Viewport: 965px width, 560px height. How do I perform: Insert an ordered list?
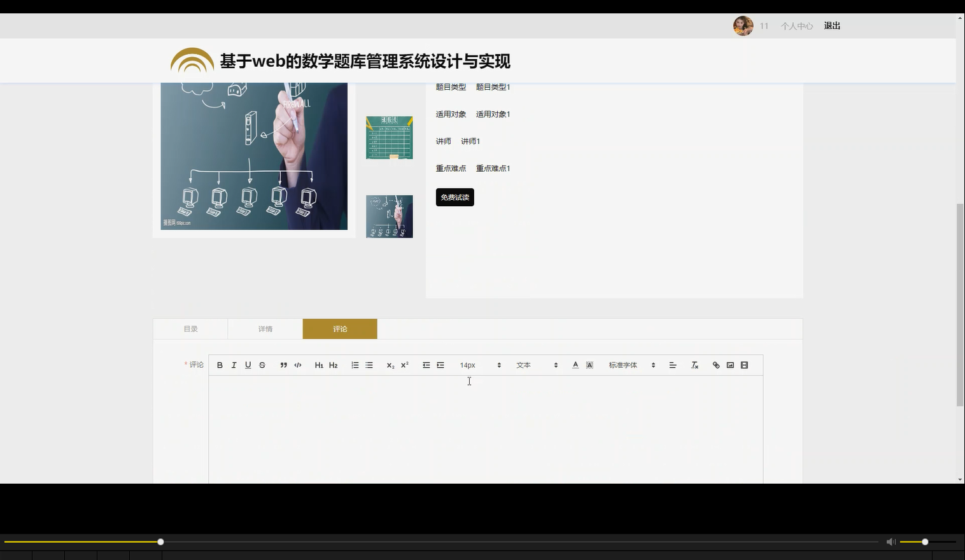point(355,365)
